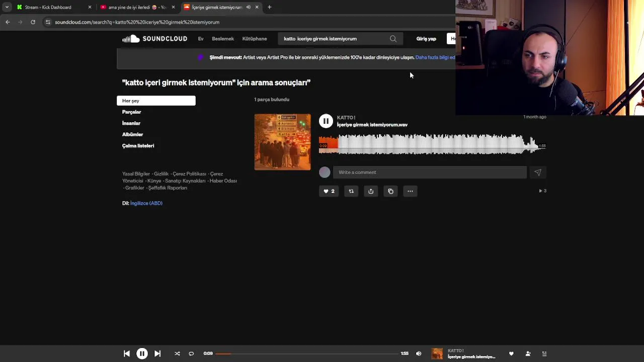
Task: Follow the artist from the player bar
Action: [x=528, y=354]
